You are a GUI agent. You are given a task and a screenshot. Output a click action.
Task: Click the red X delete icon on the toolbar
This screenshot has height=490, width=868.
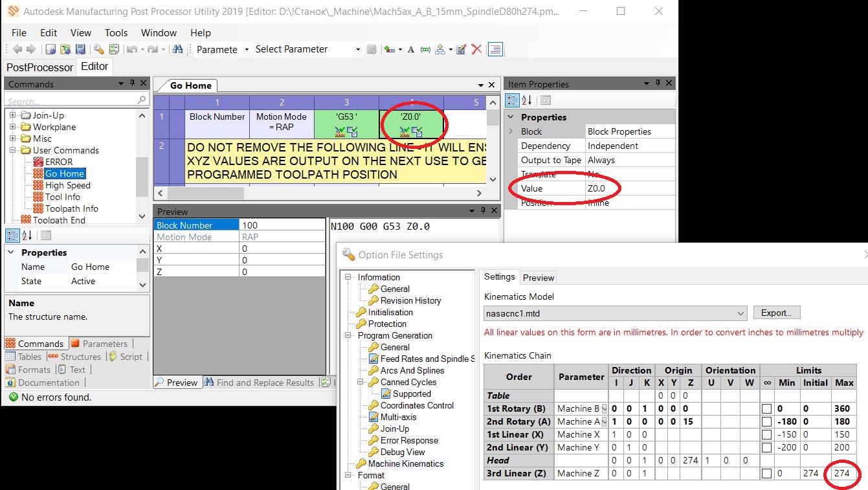477,49
